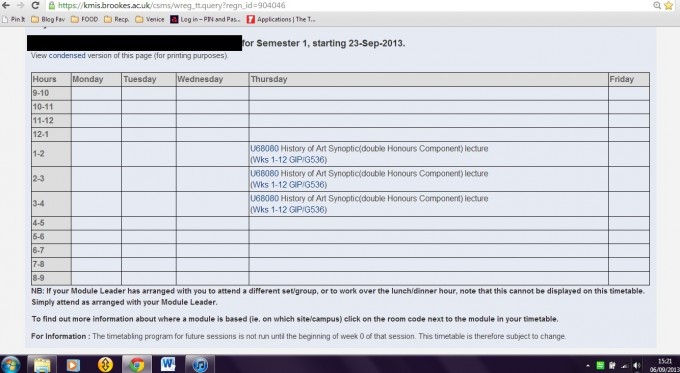Launch Windows Media Player from the taskbar
Image resolution: width=680 pixels, height=373 pixels.
pyautogui.click(x=73, y=364)
